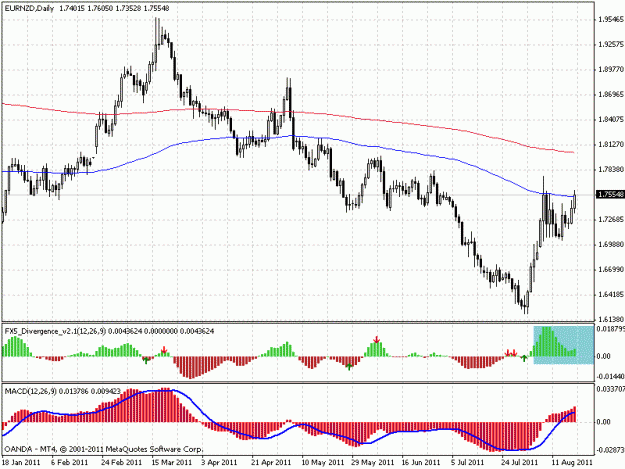625x469 pixels.
Task: Click the 24 Feb 2011 date label
Action: tap(122, 463)
